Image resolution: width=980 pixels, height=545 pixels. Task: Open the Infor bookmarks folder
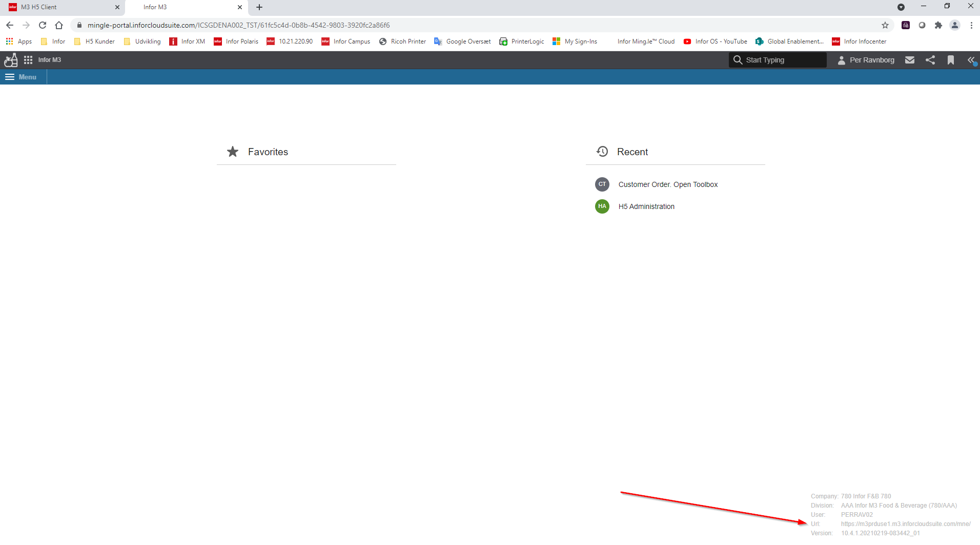(53, 41)
